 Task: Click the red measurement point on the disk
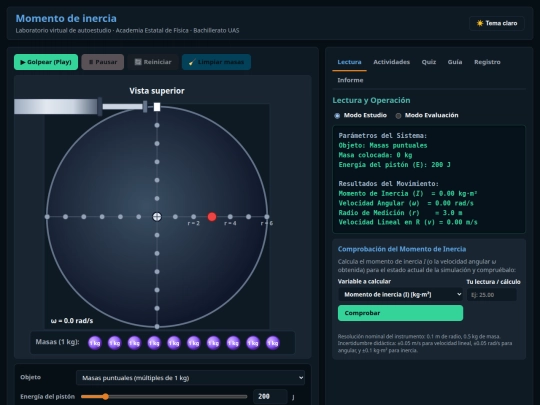pyautogui.click(x=212, y=217)
